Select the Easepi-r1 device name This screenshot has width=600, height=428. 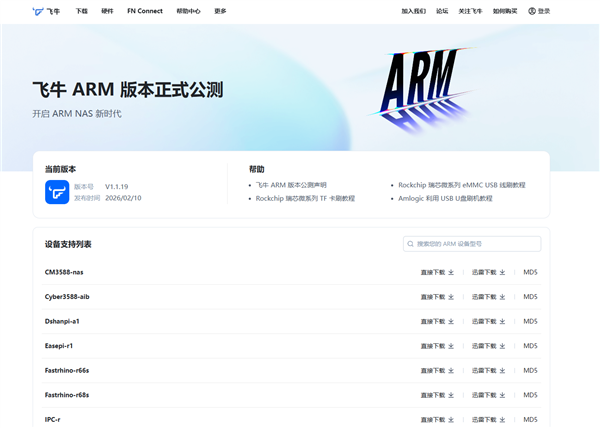59,346
